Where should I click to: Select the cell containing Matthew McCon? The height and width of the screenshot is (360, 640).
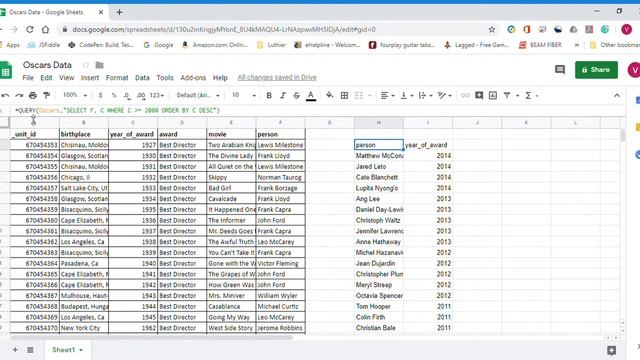pos(379,156)
